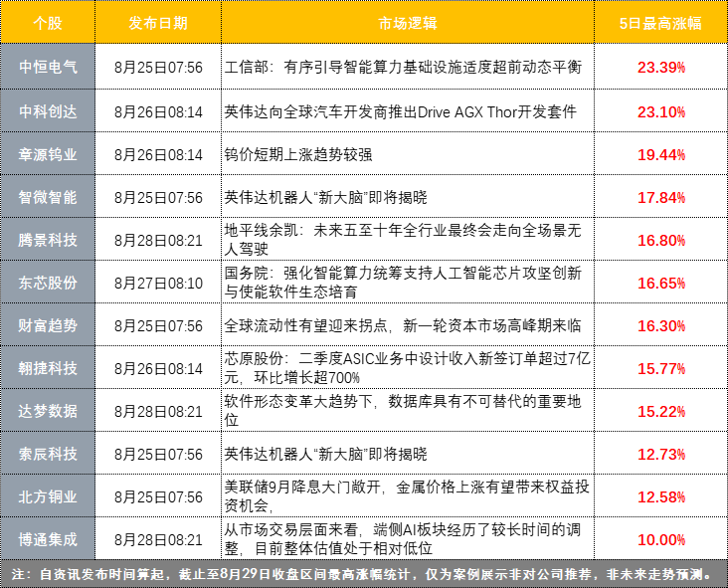
Task: Select the 腾景科技 stock cell
Action: (x=48, y=240)
